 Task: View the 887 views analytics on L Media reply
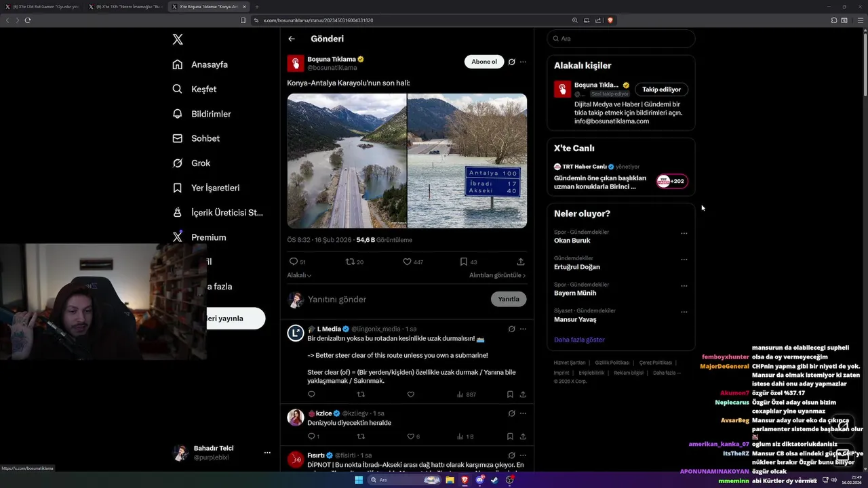click(x=467, y=394)
